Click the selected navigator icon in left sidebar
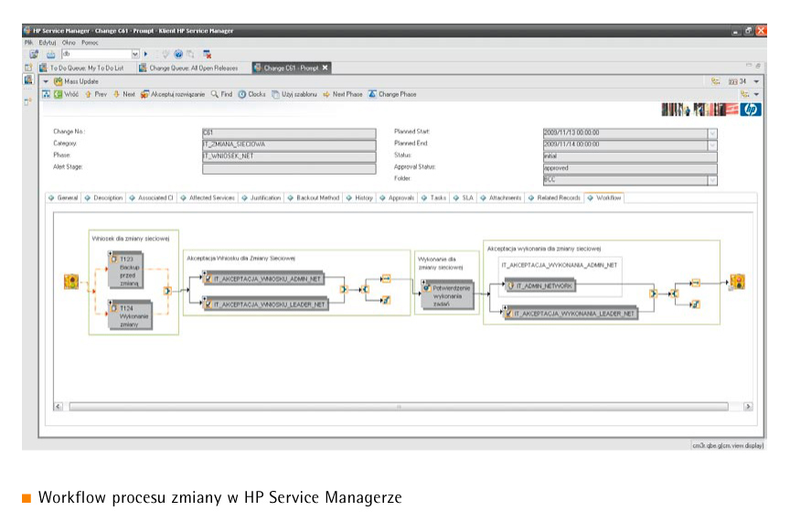This screenshot has height=532, width=790. pyautogui.click(x=28, y=80)
